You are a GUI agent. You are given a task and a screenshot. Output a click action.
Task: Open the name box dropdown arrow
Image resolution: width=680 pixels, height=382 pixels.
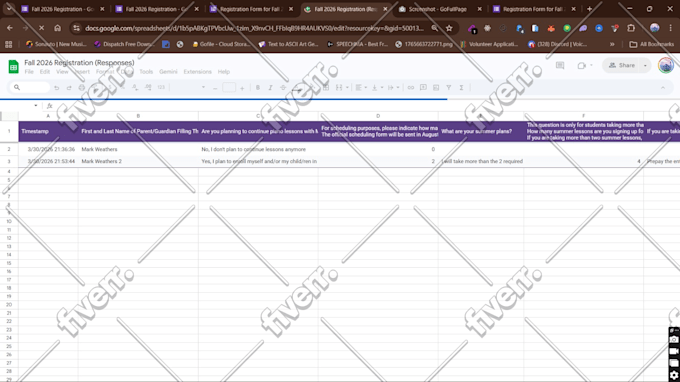(x=36, y=106)
